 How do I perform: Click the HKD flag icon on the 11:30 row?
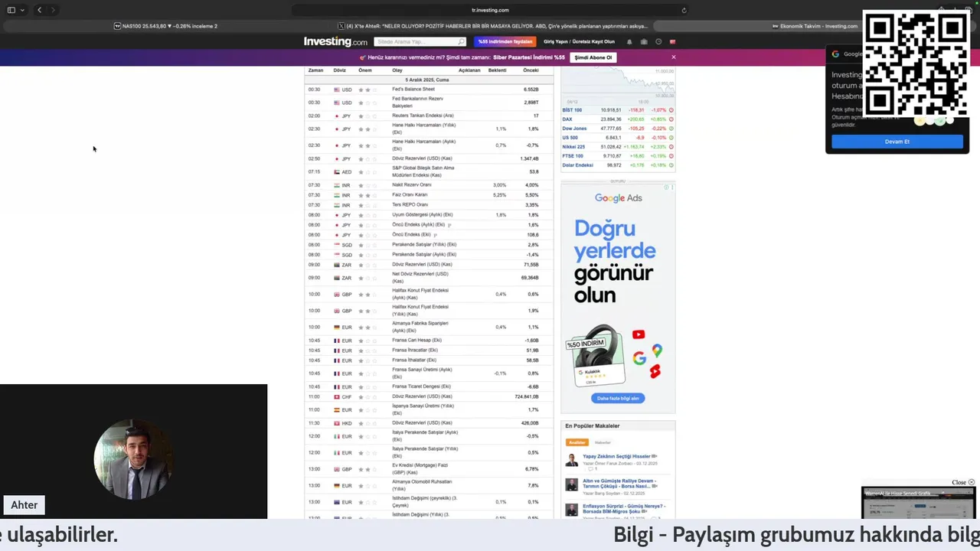tap(337, 423)
